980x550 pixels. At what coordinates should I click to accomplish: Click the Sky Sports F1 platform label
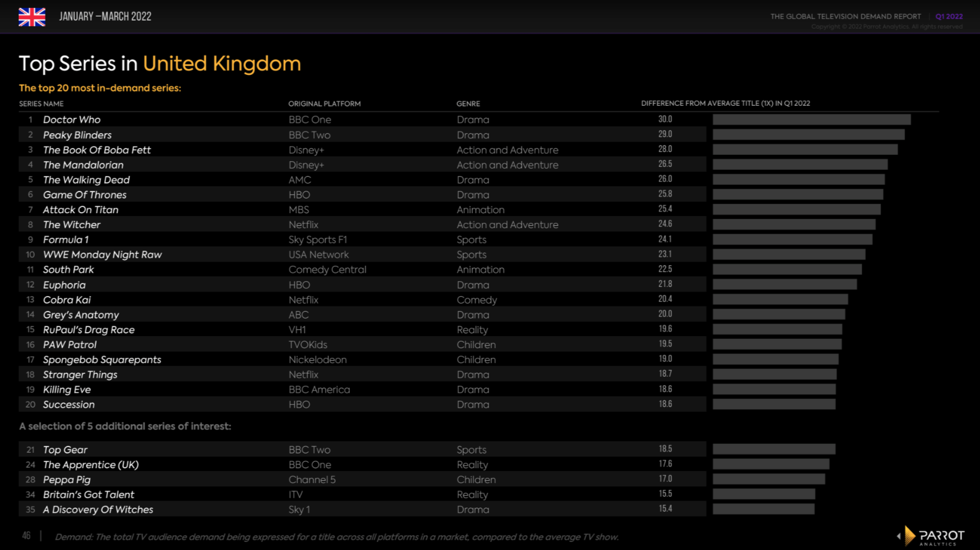(x=318, y=240)
